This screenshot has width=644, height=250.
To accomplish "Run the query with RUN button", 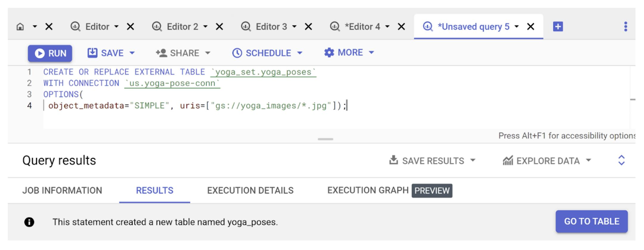I will click(50, 53).
